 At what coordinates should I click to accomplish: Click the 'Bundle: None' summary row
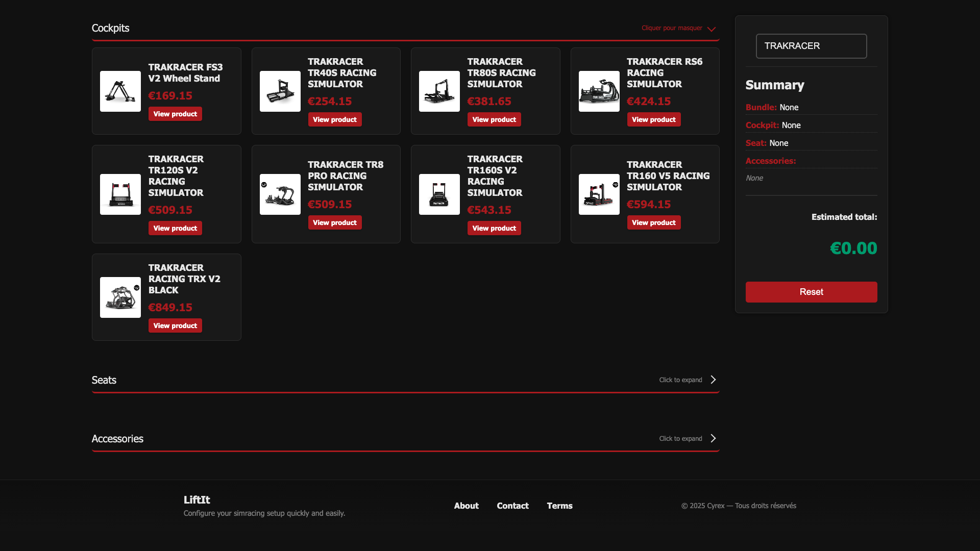811,107
